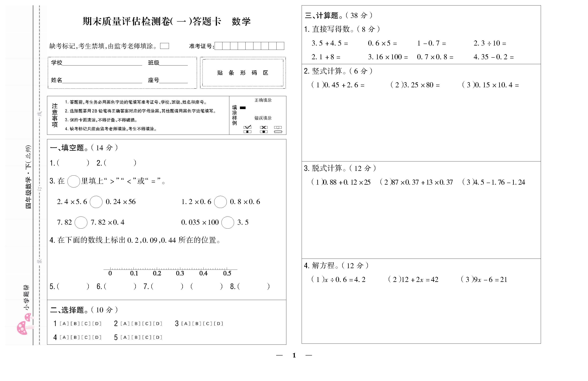Screen dimensions: 588x381
Task: Click the circle between 2.4×5.6 and 0.24×56
Action: (96, 202)
